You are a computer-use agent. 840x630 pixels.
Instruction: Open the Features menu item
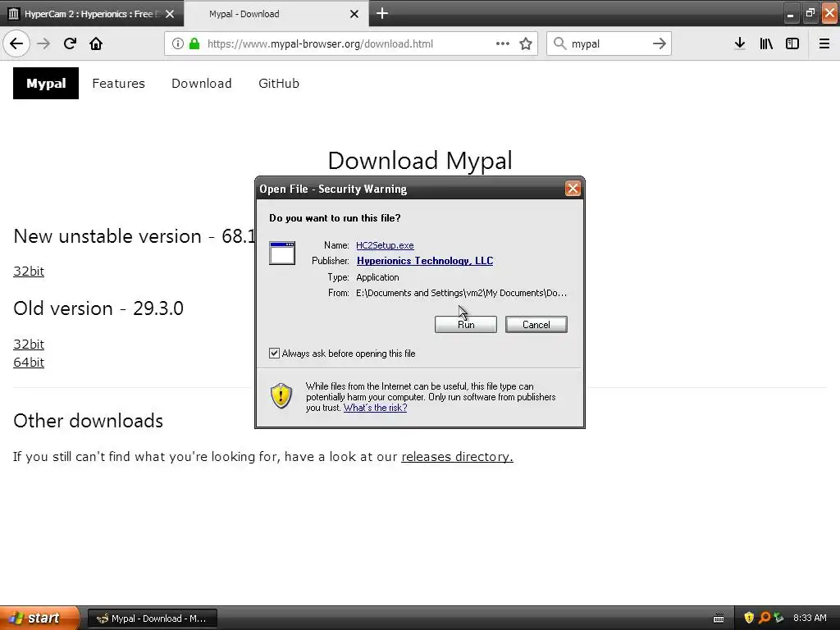coord(118,84)
